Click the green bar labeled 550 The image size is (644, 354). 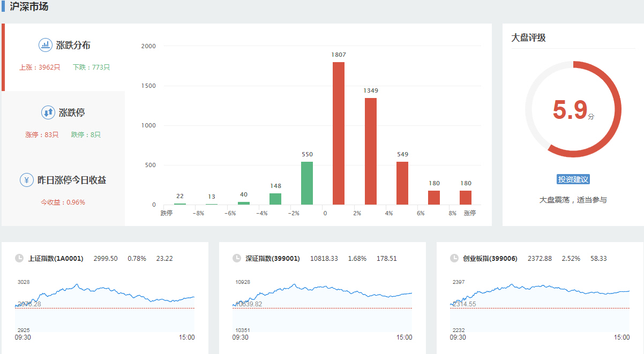click(307, 183)
